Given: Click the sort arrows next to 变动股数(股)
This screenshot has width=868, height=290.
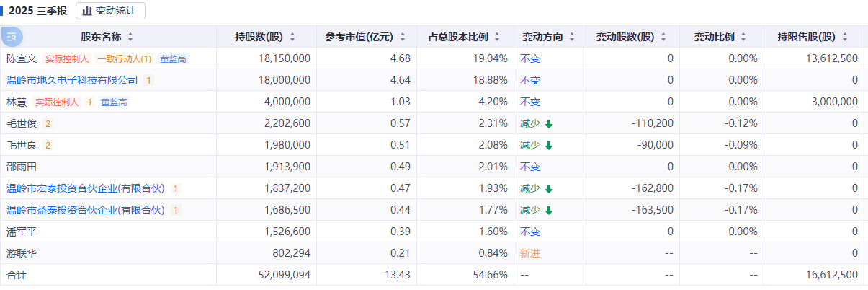Looking at the screenshot, I should point(664,37).
